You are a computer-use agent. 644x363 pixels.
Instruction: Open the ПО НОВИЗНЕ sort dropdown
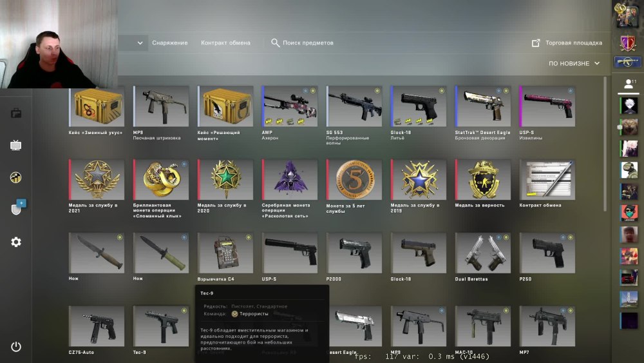pos(574,63)
